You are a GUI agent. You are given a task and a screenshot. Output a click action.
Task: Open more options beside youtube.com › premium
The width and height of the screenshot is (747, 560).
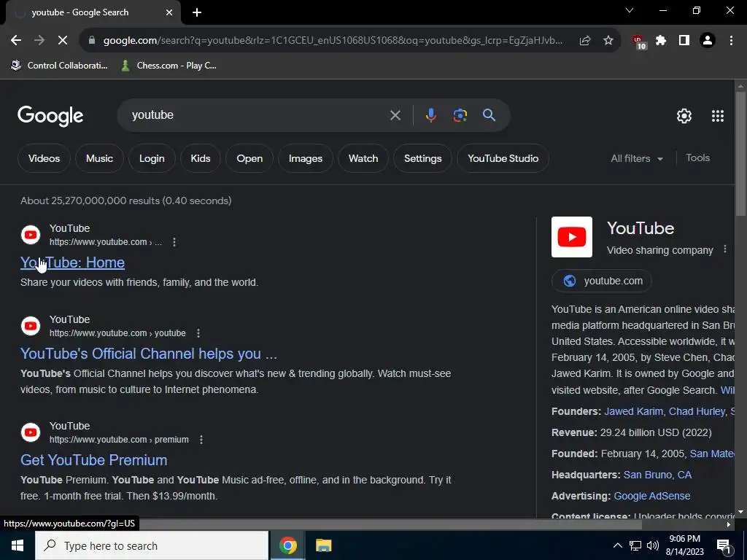(x=201, y=440)
